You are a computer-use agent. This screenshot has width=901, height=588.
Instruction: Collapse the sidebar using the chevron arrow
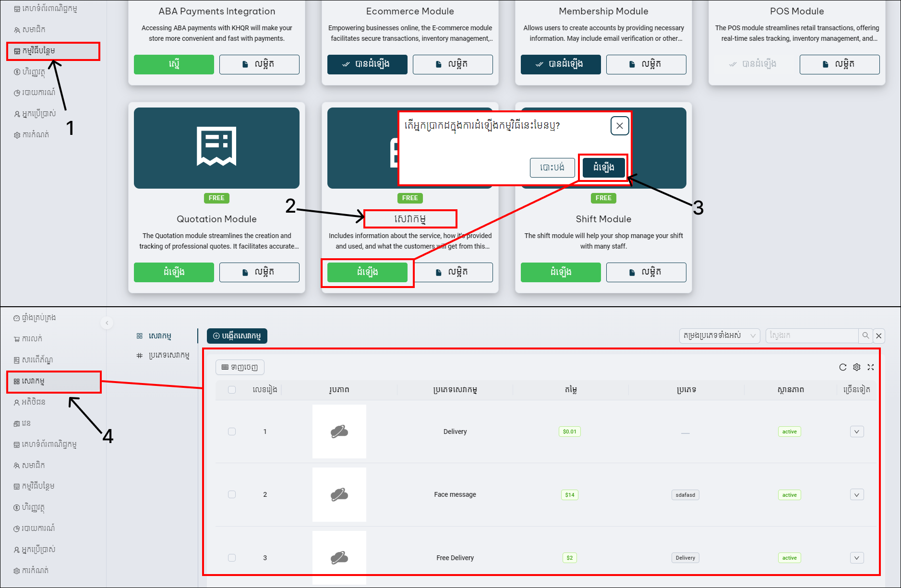(x=107, y=323)
